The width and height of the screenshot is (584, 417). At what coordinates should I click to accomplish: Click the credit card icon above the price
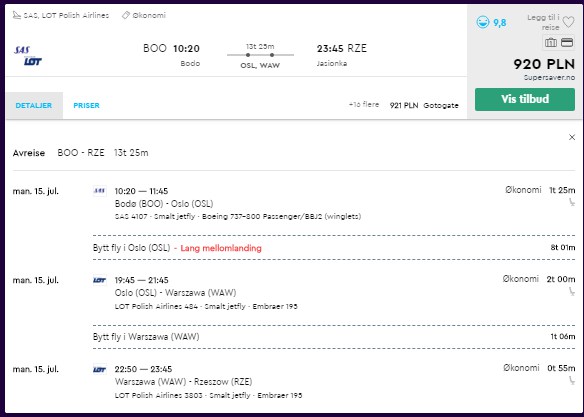tap(567, 43)
